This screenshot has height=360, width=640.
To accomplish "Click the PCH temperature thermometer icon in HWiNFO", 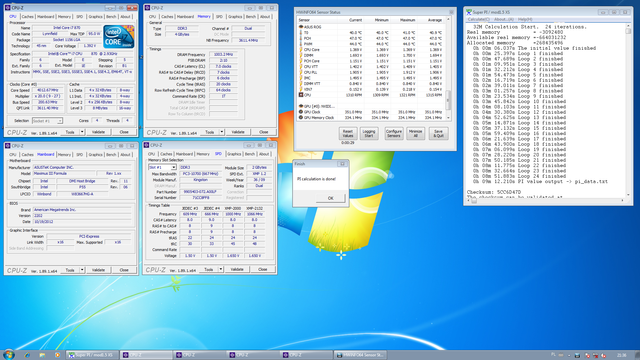I will pos(301,38).
